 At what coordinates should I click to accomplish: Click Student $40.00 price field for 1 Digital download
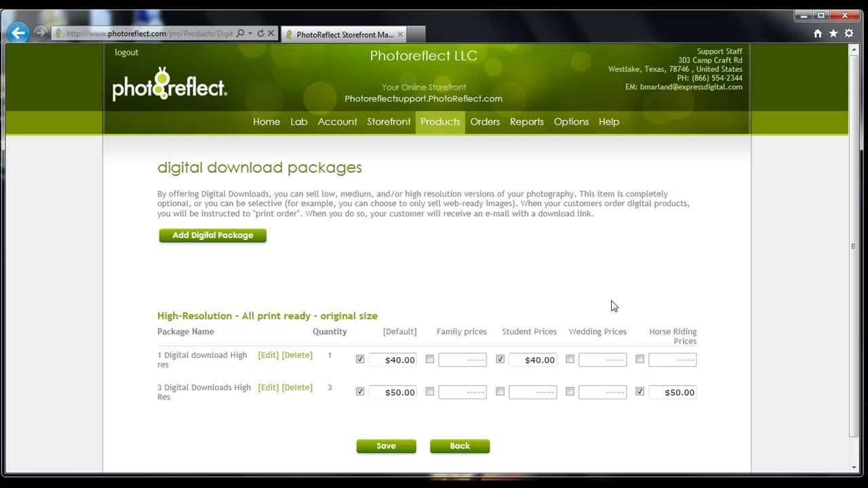(533, 360)
